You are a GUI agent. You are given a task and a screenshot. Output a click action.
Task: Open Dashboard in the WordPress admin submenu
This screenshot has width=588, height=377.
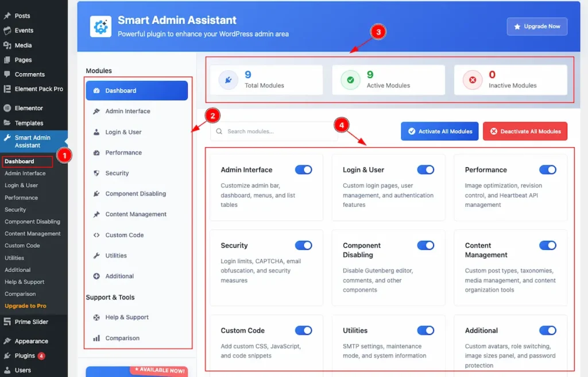point(19,161)
